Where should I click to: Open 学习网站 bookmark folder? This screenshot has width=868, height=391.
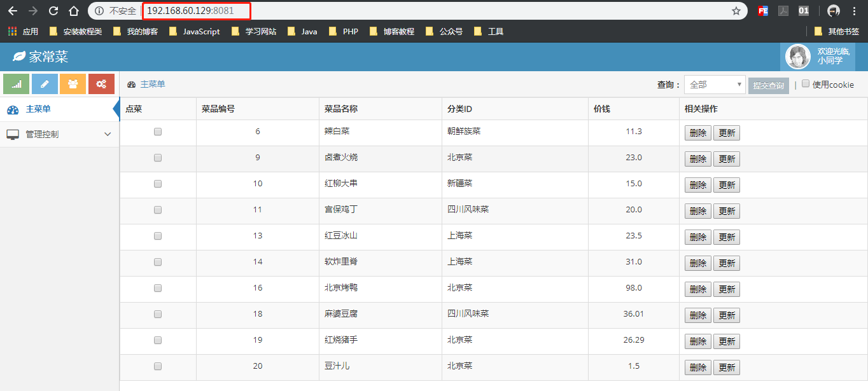(254, 31)
